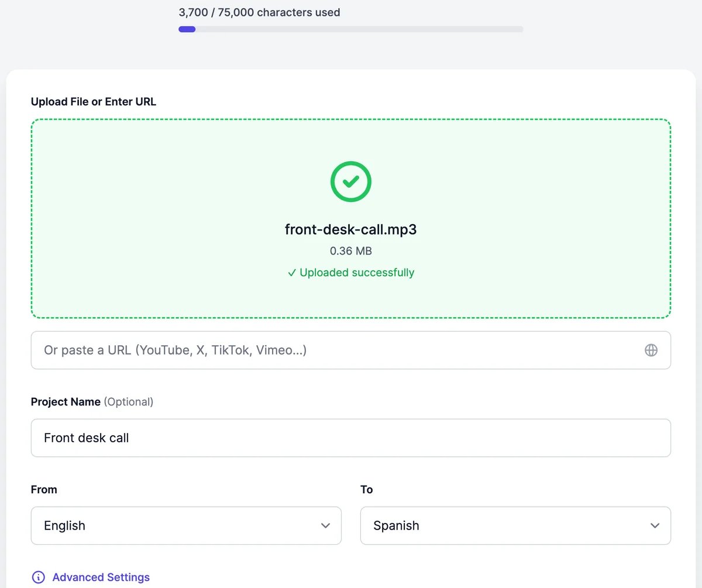
Task: Click the info icon beside Advanced Settings
Action: tap(39, 577)
